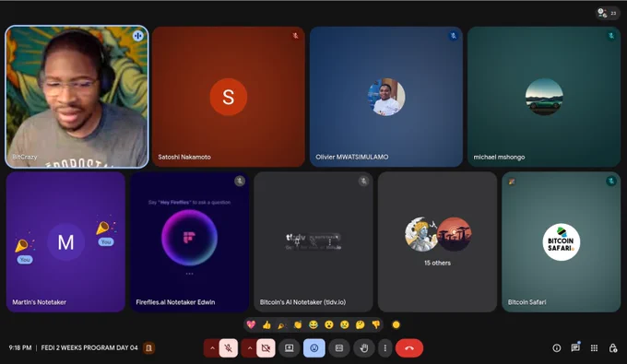Select the Bitcoin Safari logo avatar
627x364 pixels.
pyautogui.click(x=561, y=242)
